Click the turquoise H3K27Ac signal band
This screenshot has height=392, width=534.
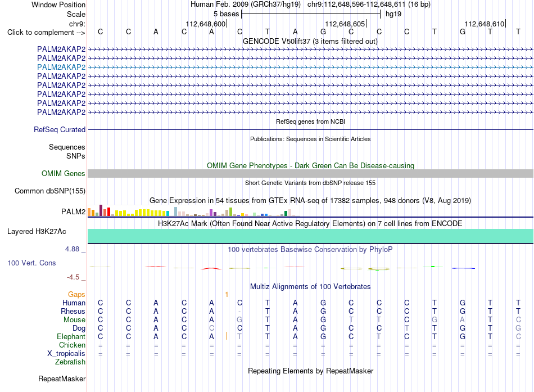coord(310,236)
